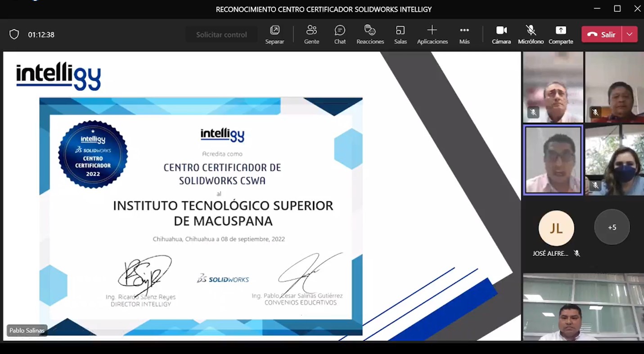Screen dimensions: 644x354
Task: Click the window title RECONOCIMIENTO CENTRO CERTIFICADOR
Action: click(324, 9)
